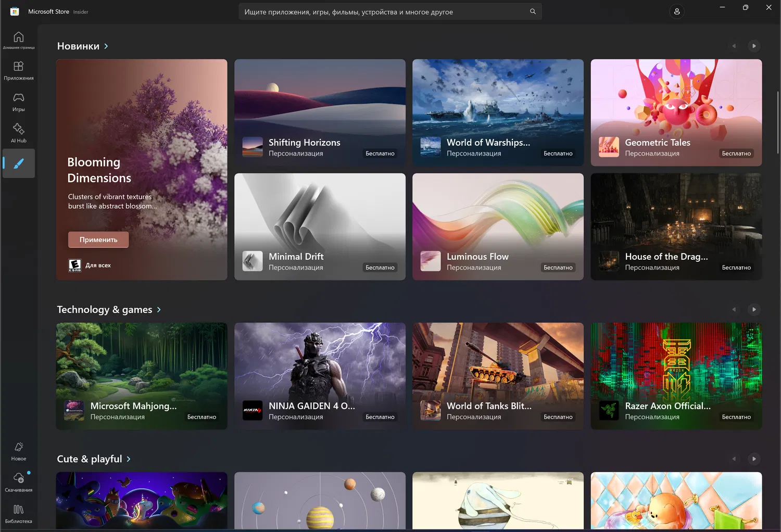
Task: Expand the Новинки section chevron
Action: click(x=106, y=46)
